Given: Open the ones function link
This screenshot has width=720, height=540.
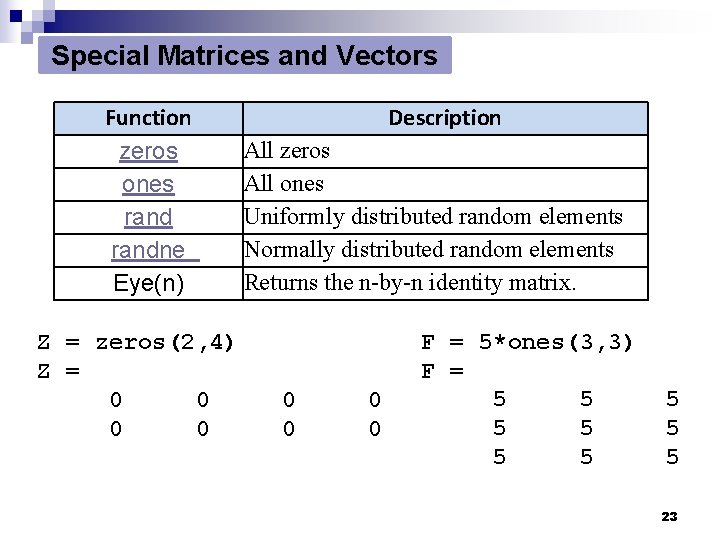Looking at the screenshot, I should 148,184.
